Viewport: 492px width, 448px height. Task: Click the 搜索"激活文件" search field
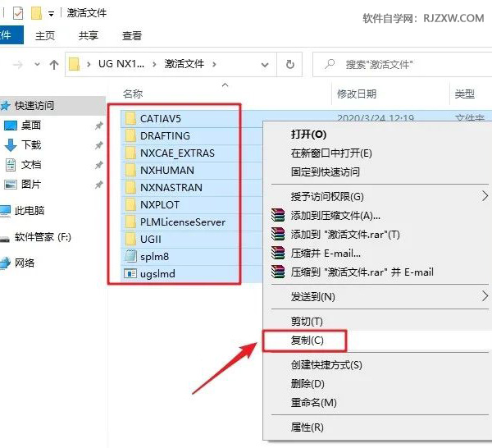pos(403,64)
